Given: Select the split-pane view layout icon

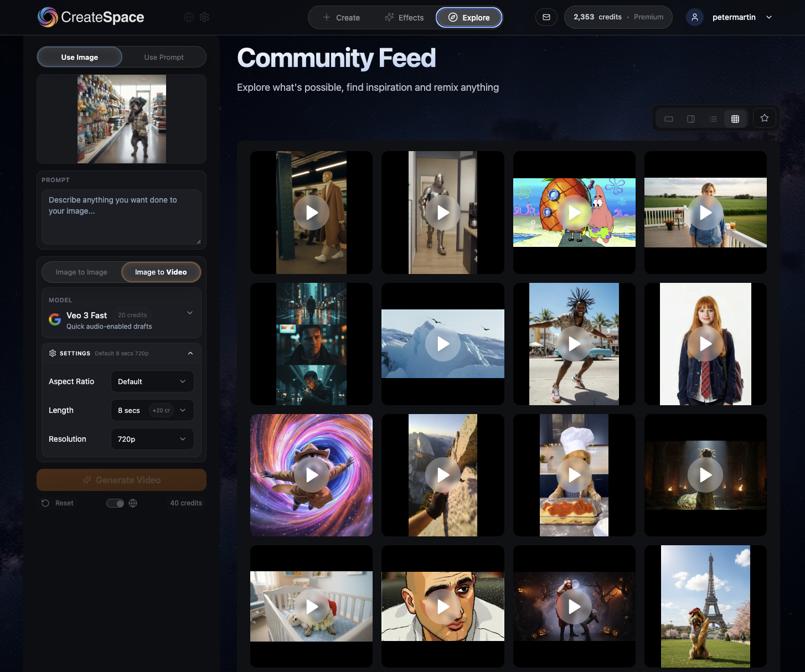Looking at the screenshot, I should coord(690,118).
